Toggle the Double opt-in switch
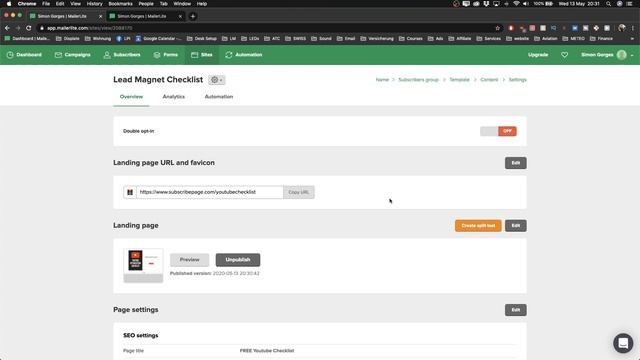Viewport: 640px width, 360px height. point(498,131)
